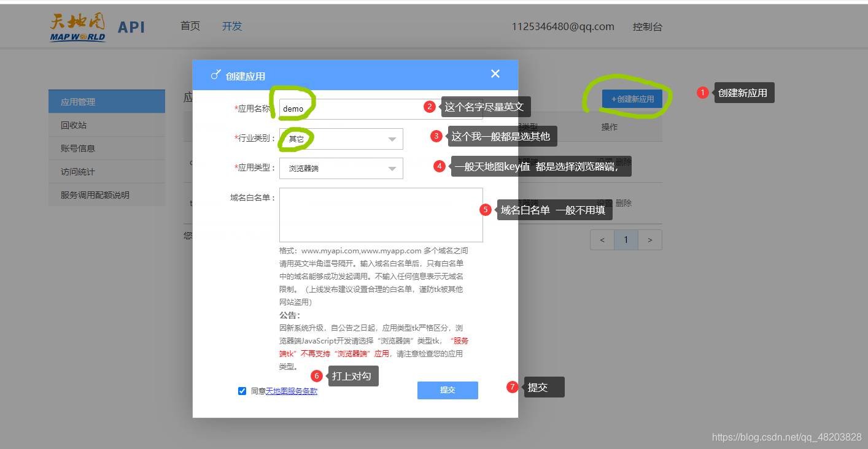
Task: Select page 1 in pagination
Action: (x=626, y=240)
